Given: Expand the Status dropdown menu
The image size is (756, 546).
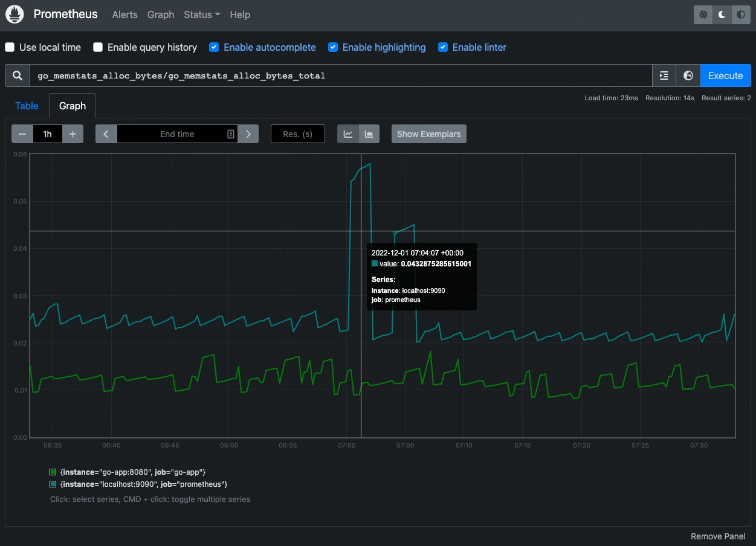Looking at the screenshot, I should 202,14.
